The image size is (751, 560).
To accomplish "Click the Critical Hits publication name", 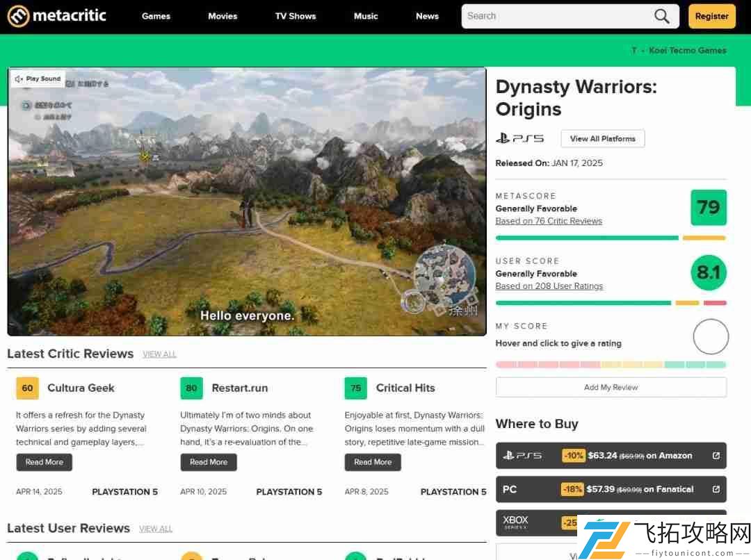I will pyautogui.click(x=405, y=388).
